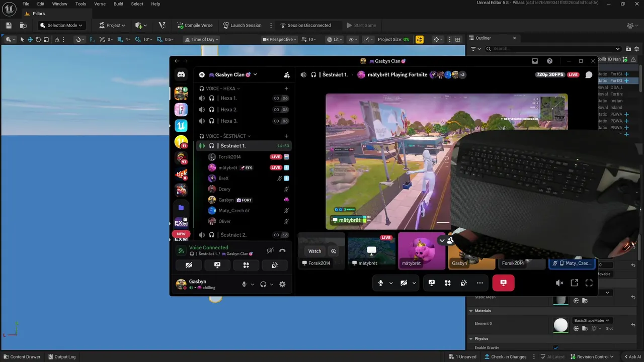Open the Project dropdown
Viewport: 644px width, 362px height.
pyautogui.click(x=112, y=25)
